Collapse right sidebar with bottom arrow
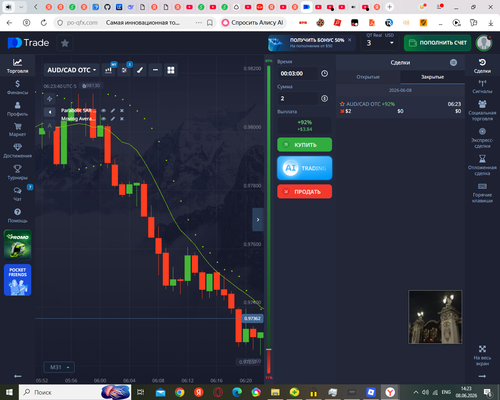 point(482,376)
